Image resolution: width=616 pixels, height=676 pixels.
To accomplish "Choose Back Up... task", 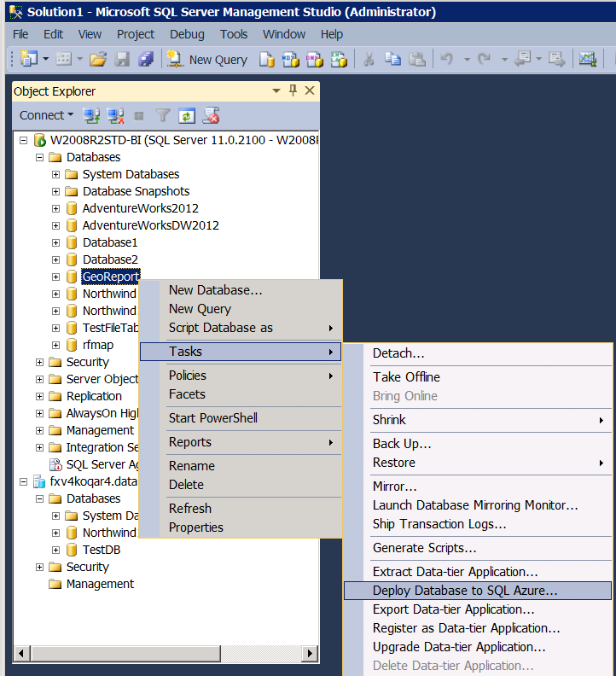I will click(x=478, y=444).
